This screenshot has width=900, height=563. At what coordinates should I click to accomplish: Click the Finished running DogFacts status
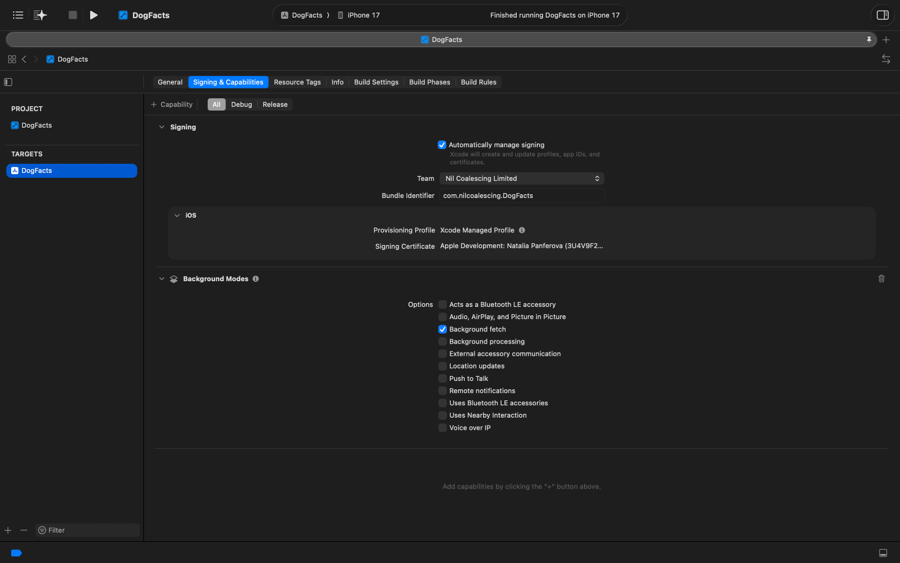[554, 15]
